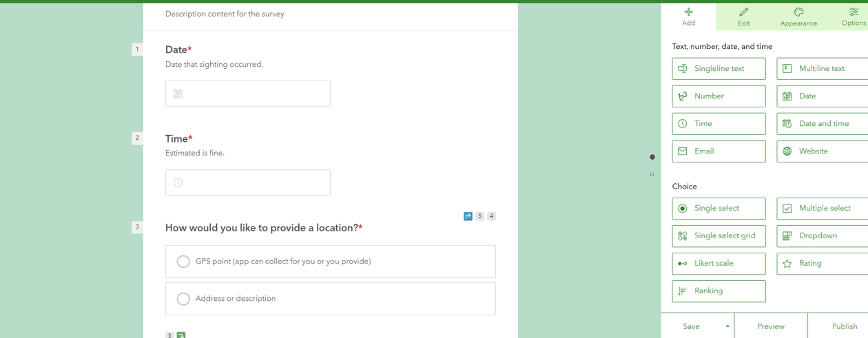Select Address or description radio option
Screen dimensions: 868x338
point(183,299)
